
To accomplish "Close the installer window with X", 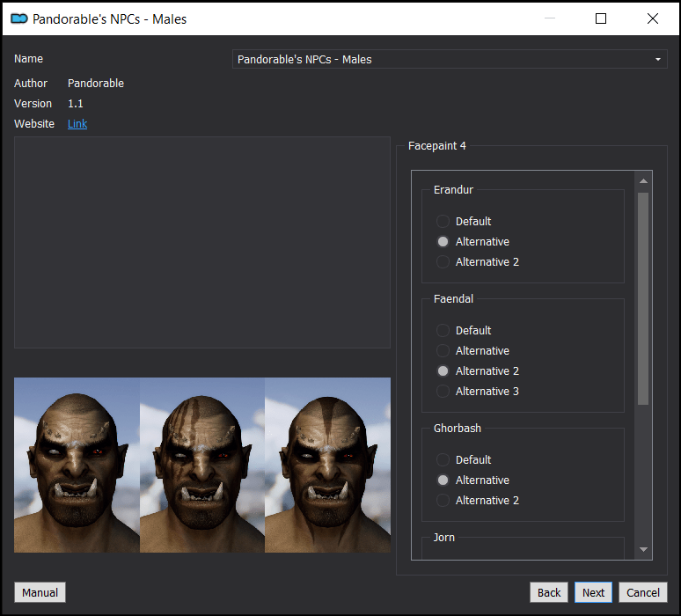I will (x=652, y=18).
